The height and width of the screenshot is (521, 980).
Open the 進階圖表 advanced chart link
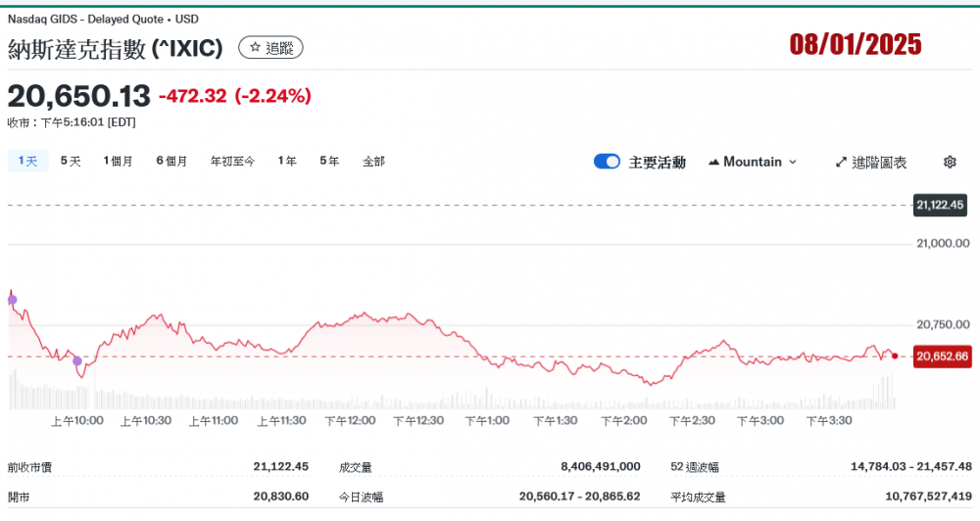(x=879, y=162)
